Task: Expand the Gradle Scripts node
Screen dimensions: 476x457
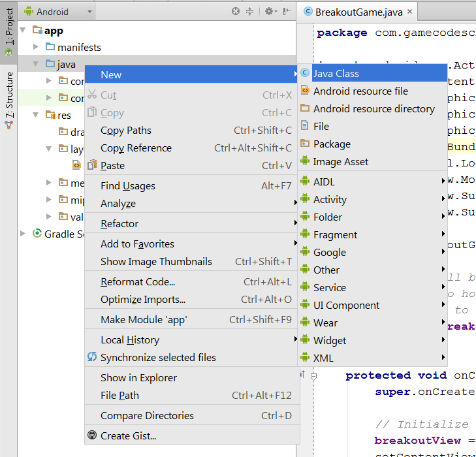Action: pos(22,234)
